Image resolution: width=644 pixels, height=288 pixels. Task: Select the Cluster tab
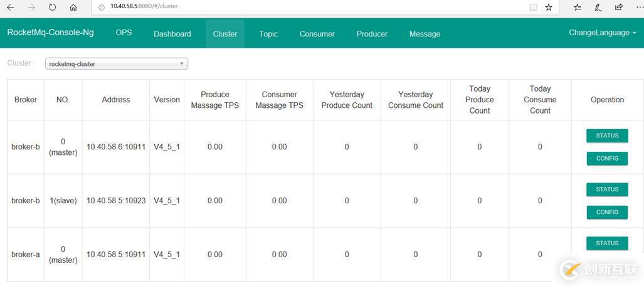coord(224,34)
